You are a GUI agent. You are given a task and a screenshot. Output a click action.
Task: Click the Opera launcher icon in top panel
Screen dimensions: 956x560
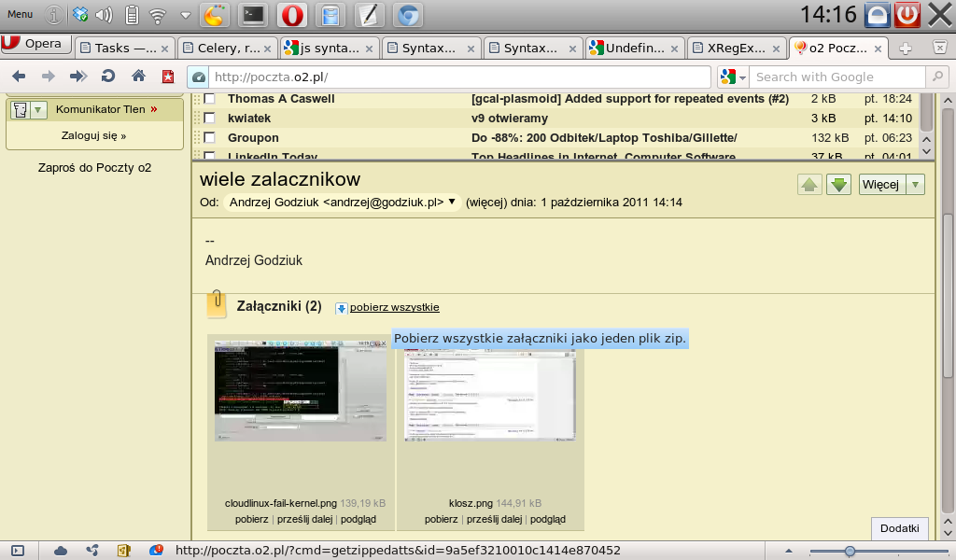(x=291, y=15)
